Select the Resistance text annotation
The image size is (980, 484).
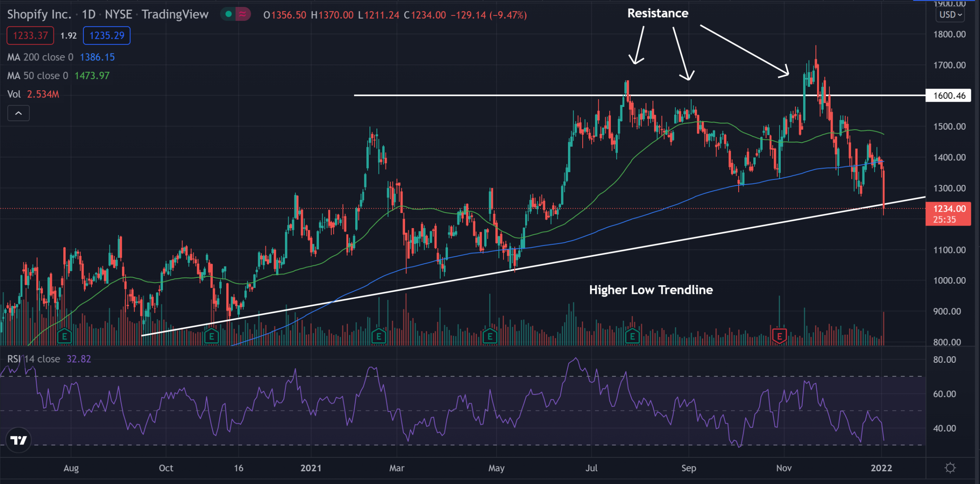coord(658,13)
